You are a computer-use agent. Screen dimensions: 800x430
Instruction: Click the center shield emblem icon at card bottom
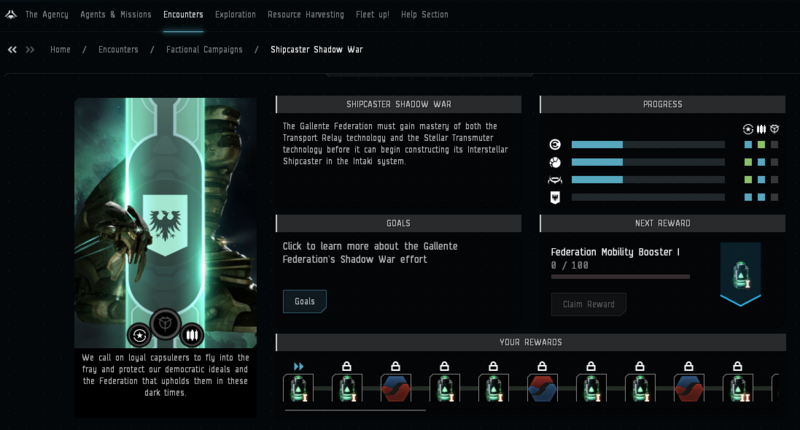(x=165, y=324)
